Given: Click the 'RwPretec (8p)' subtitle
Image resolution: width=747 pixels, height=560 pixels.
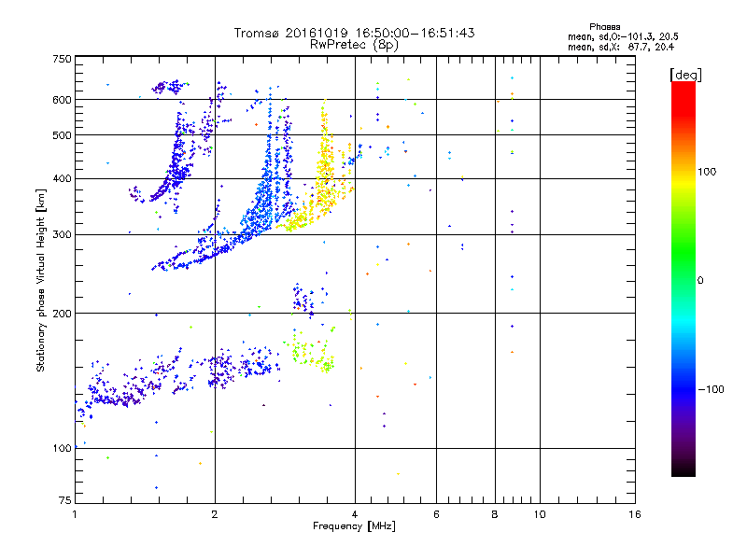Looking at the screenshot, I should coord(354,45).
